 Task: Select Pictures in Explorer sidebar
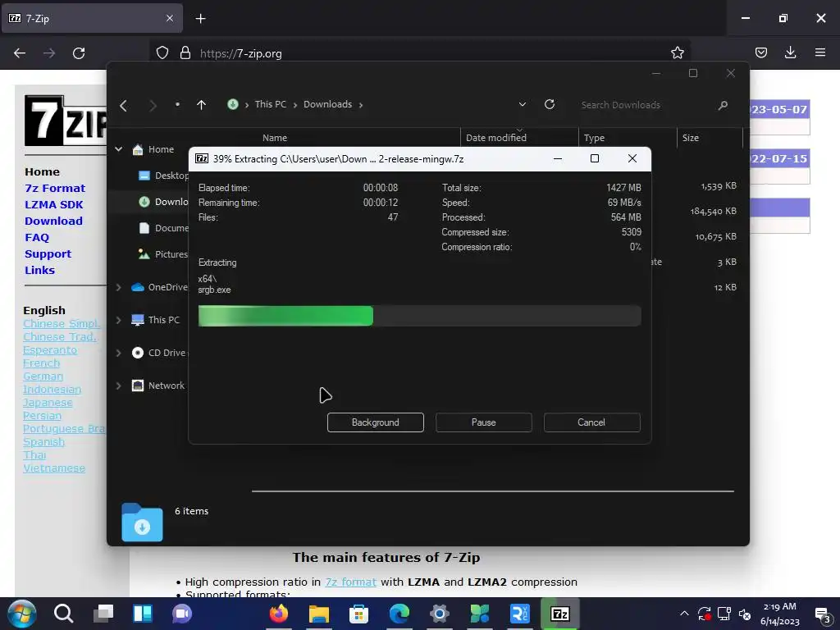click(x=171, y=254)
